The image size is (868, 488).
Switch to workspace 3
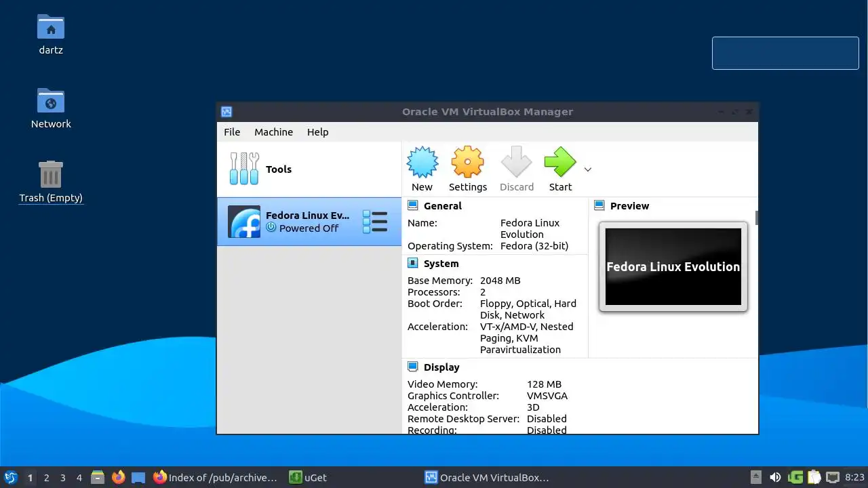point(62,478)
